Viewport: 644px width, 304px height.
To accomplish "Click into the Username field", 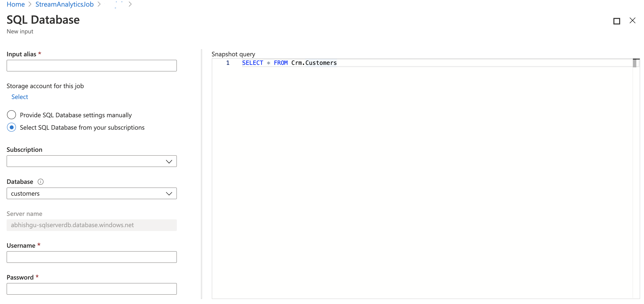I will (x=92, y=257).
